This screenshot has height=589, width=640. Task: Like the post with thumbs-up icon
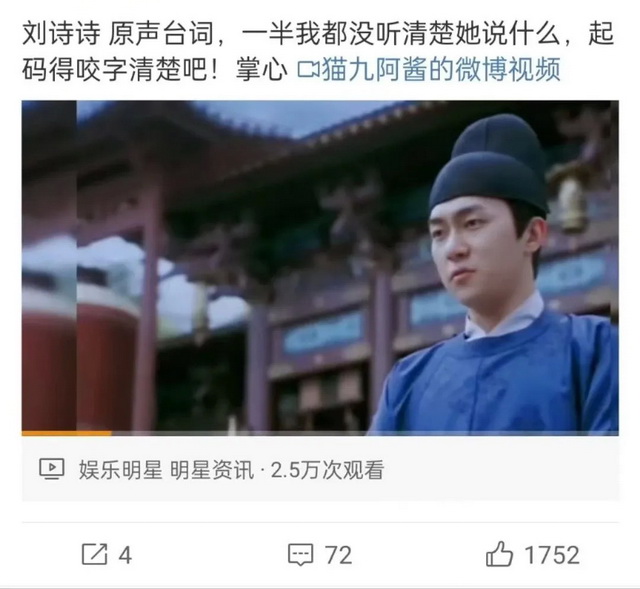pos(499,554)
